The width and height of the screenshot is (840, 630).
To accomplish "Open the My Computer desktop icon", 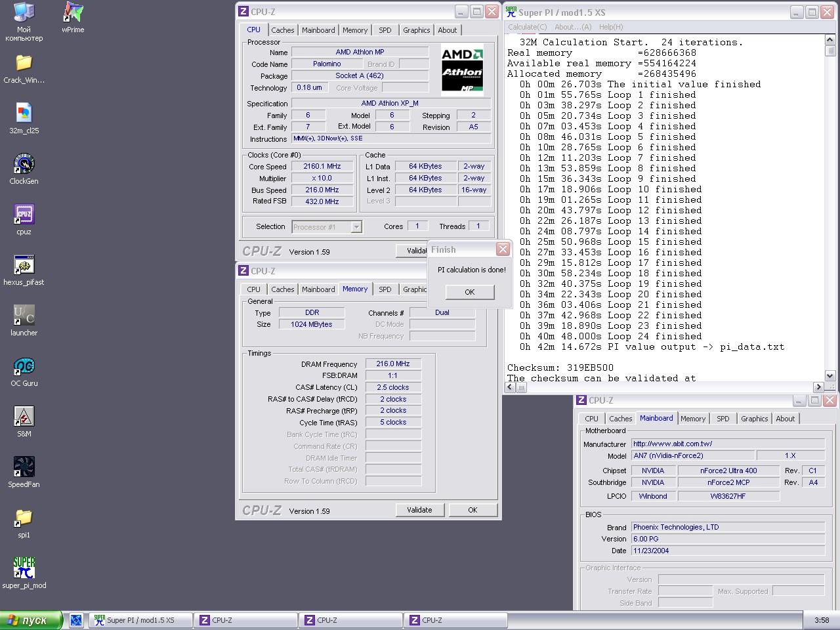I will (24, 21).
